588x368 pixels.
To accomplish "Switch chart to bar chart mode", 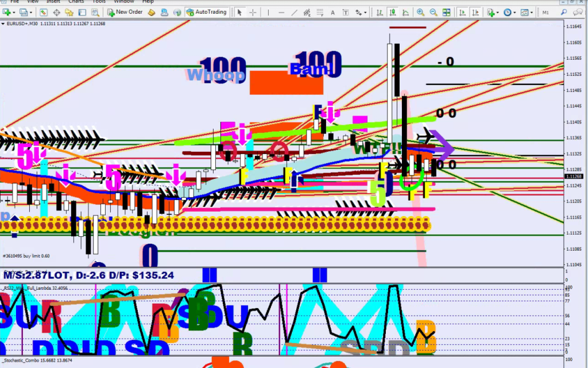I will click(380, 12).
